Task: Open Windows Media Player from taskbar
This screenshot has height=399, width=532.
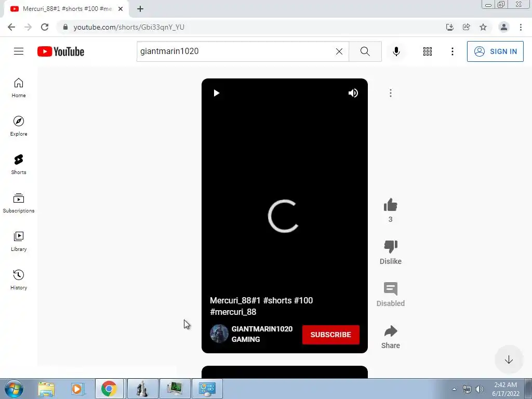Action: 77,389
